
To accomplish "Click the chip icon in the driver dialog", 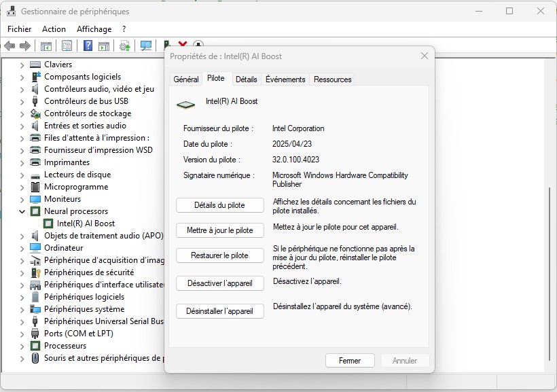I will coord(185,104).
